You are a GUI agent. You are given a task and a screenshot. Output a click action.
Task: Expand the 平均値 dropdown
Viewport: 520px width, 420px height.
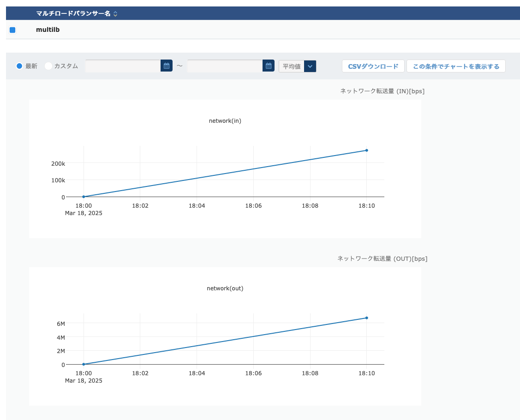point(310,66)
